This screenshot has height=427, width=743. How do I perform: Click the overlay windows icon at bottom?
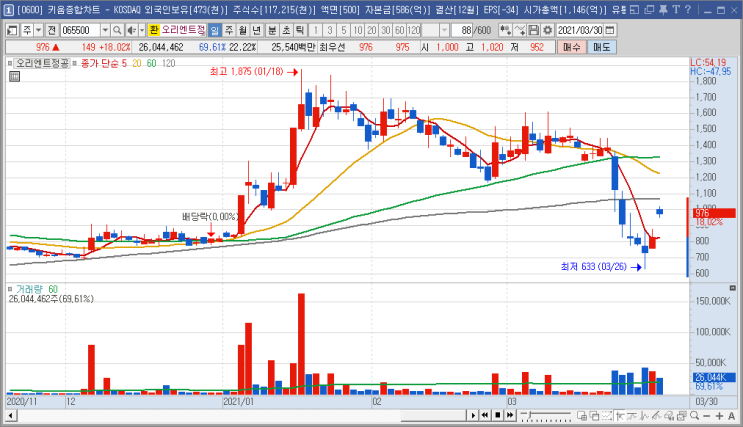(595, 416)
